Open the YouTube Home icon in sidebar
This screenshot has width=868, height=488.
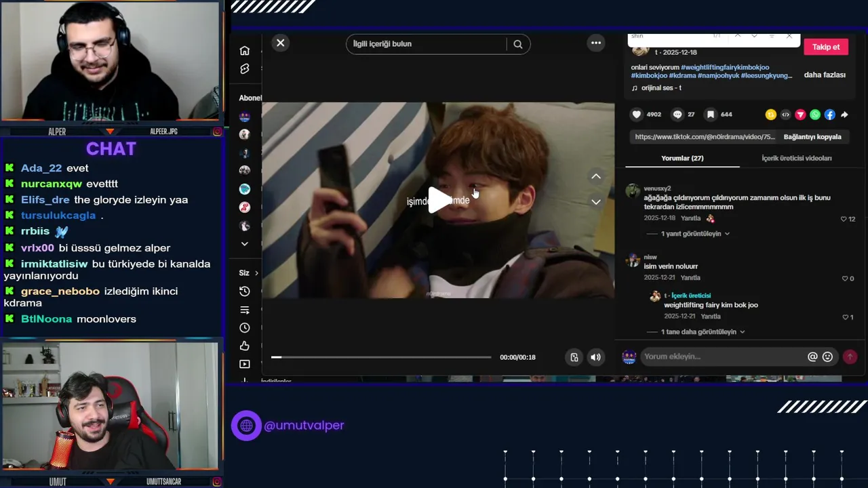[x=245, y=51]
